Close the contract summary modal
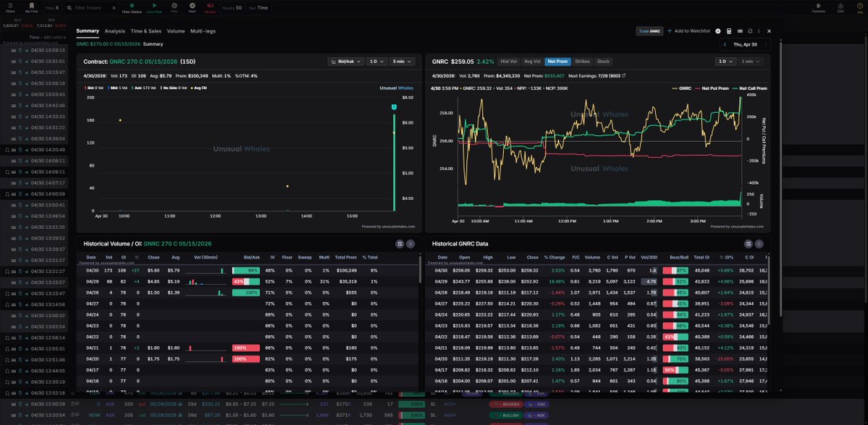868x425 pixels. (x=769, y=32)
